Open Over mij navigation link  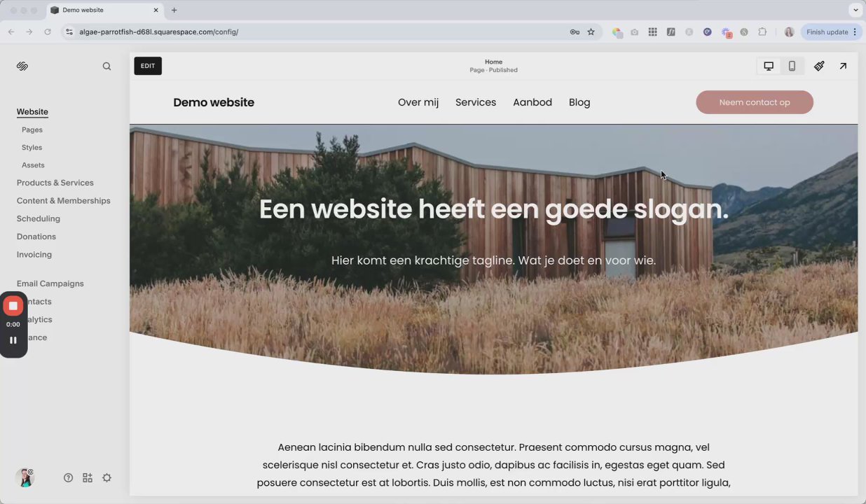click(x=418, y=102)
